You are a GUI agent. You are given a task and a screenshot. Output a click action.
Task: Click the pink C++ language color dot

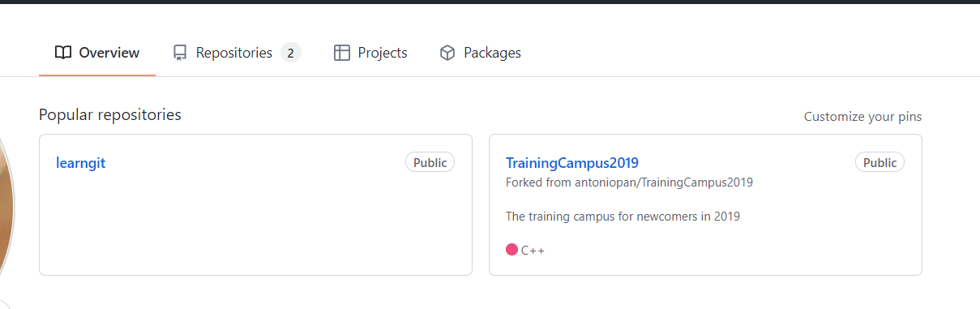(511, 250)
